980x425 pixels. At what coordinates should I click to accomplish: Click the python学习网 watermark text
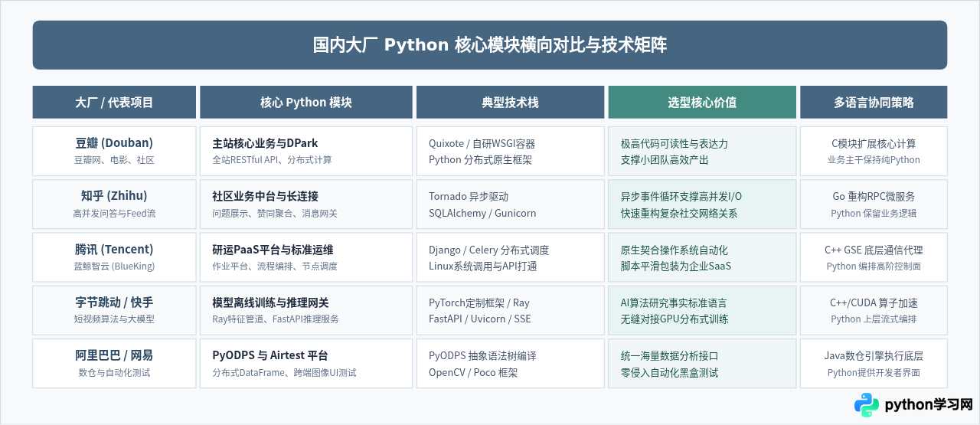(928, 405)
